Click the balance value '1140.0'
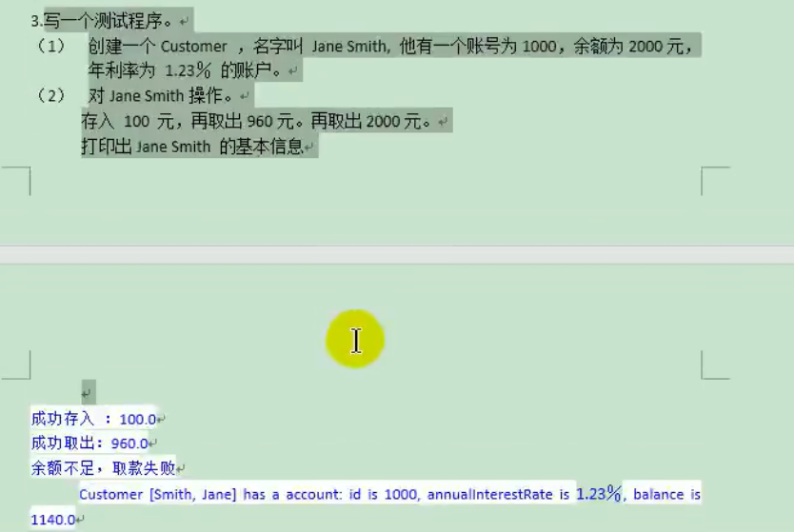The height and width of the screenshot is (532, 794). click(53, 520)
